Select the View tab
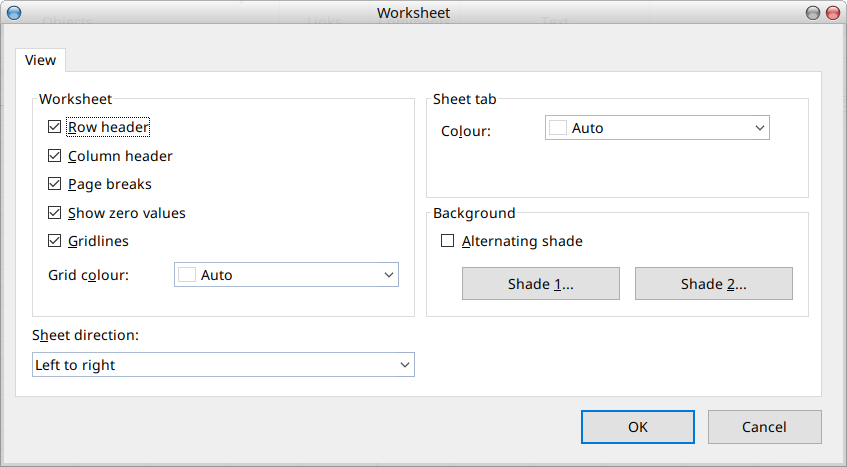 click(x=41, y=60)
